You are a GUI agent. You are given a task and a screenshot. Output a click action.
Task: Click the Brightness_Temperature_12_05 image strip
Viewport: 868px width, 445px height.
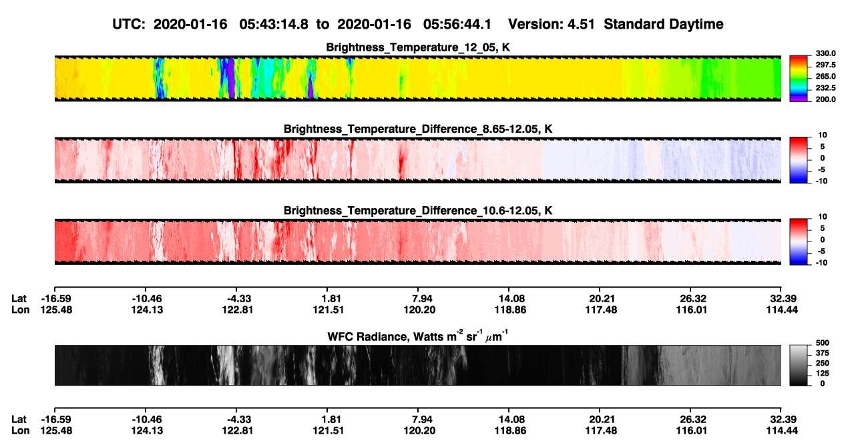click(x=417, y=78)
